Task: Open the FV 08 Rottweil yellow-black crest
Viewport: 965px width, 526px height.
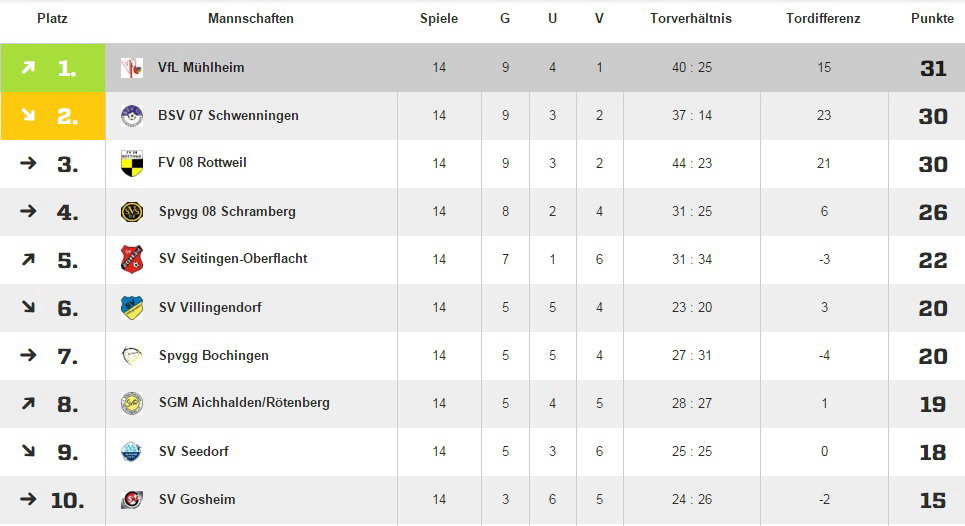Action: (x=132, y=163)
